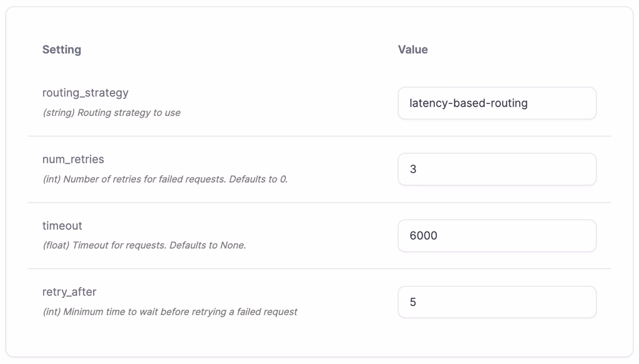Viewport: 639px width, 364px height.
Task: Click the timeout input containing 6000
Action: (497, 236)
